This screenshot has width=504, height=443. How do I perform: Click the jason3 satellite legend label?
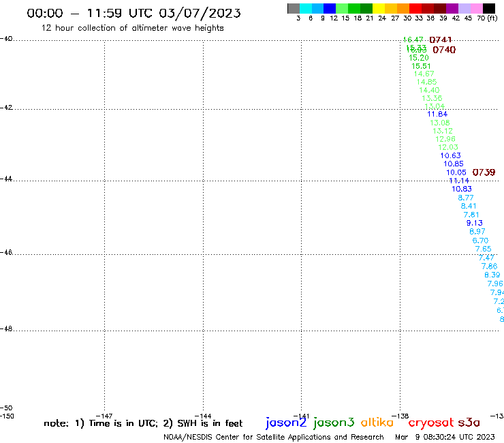point(334,423)
